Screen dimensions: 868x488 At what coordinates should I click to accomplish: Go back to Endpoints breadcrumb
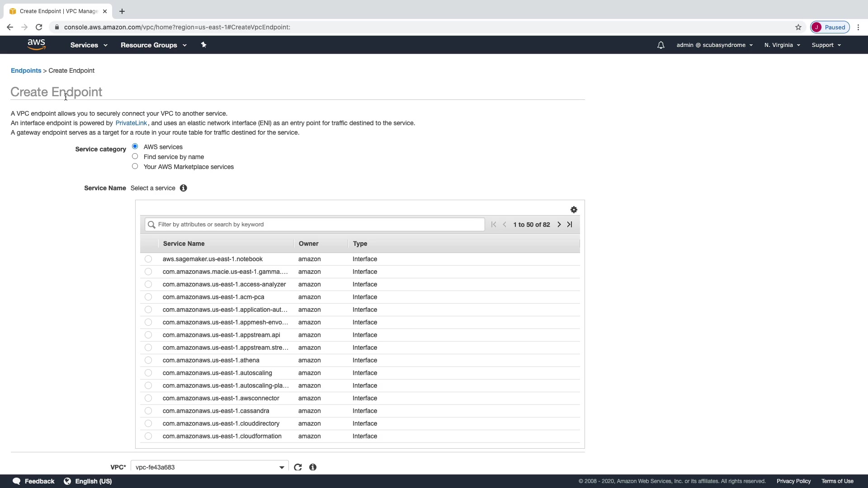pyautogui.click(x=26, y=70)
